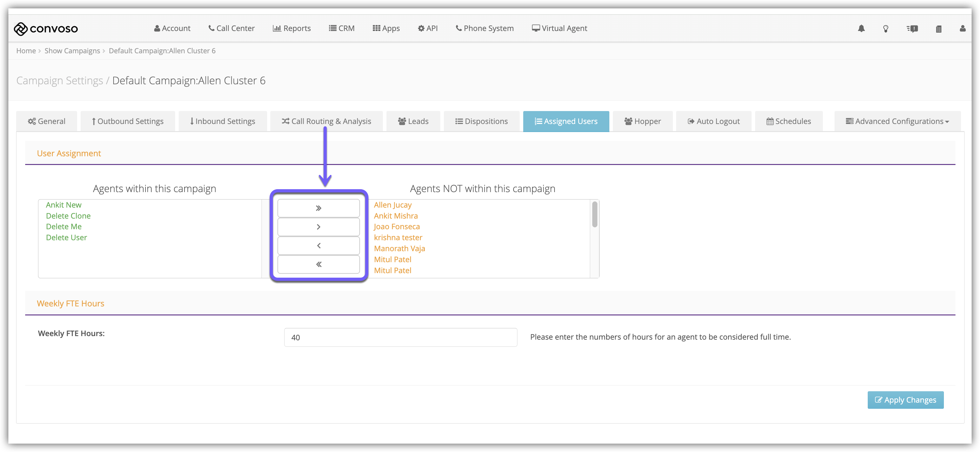Select agent Joao Fonseca in list

point(396,227)
